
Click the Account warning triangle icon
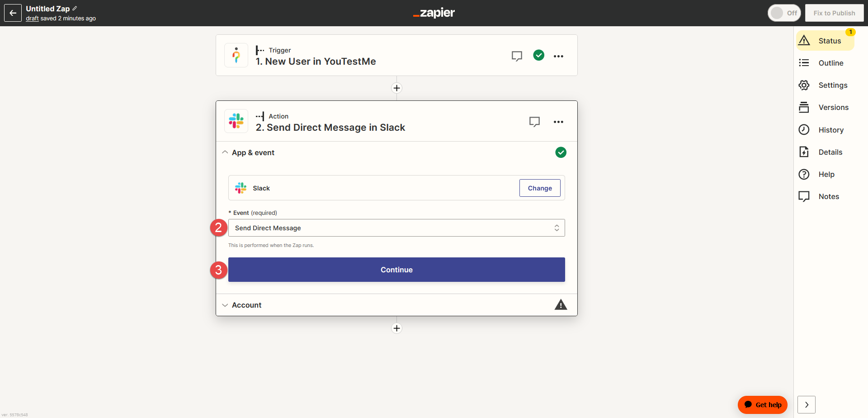[561, 304]
